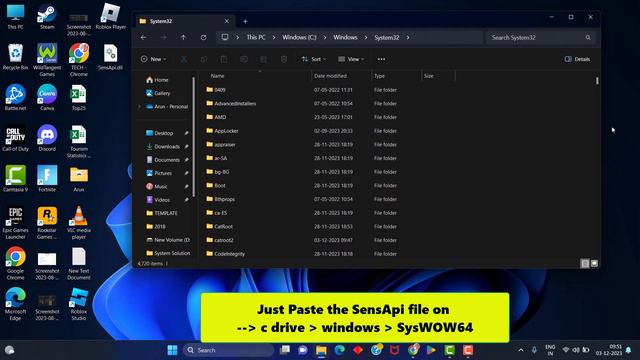Click Windows (C:) breadcrumb
Image resolution: width=640 pixels, height=360 pixels.
click(299, 38)
